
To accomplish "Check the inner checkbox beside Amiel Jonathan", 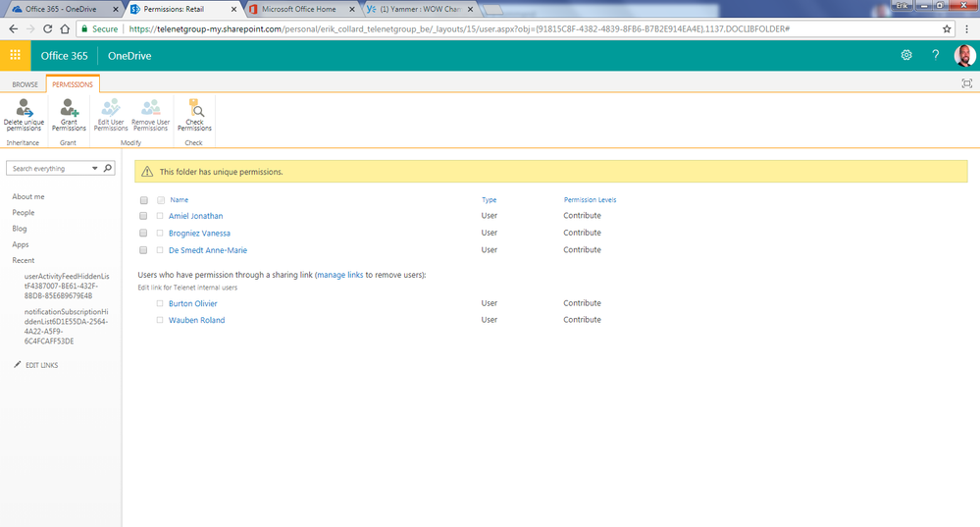I will point(160,216).
